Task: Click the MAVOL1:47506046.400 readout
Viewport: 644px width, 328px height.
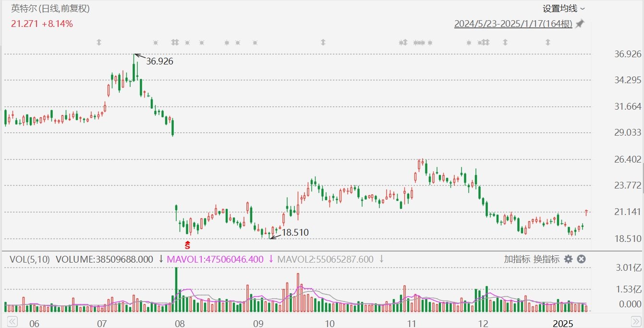Action: click(215, 259)
